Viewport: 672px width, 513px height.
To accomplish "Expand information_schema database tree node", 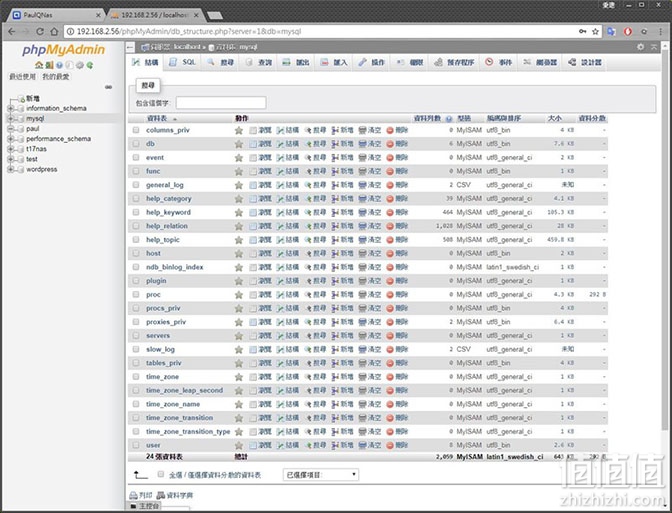I will [10, 108].
